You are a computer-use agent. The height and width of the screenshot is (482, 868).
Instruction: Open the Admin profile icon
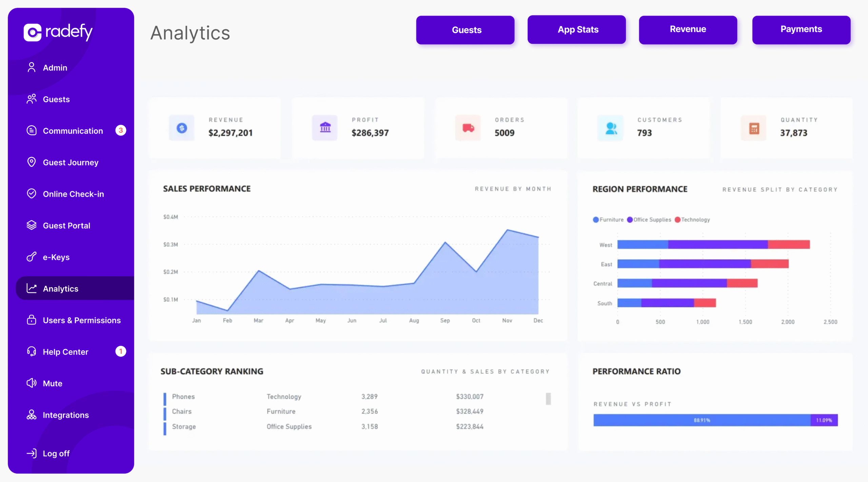tap(32, 68)
